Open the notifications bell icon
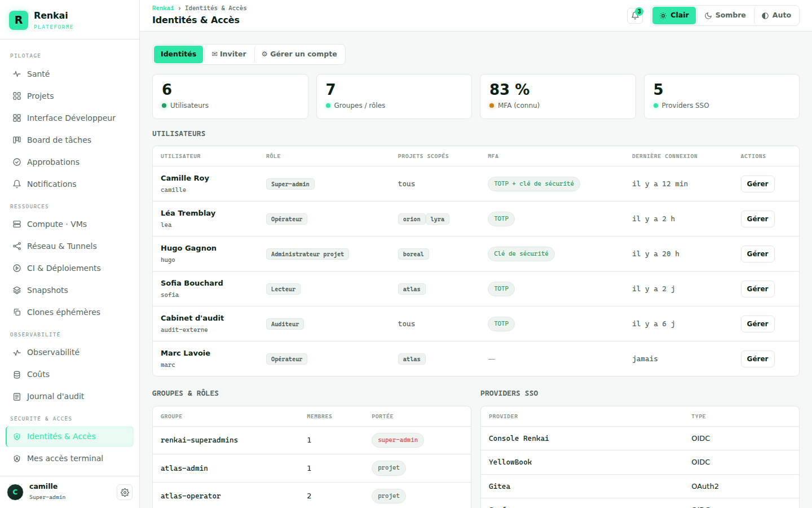 point(635,16)
